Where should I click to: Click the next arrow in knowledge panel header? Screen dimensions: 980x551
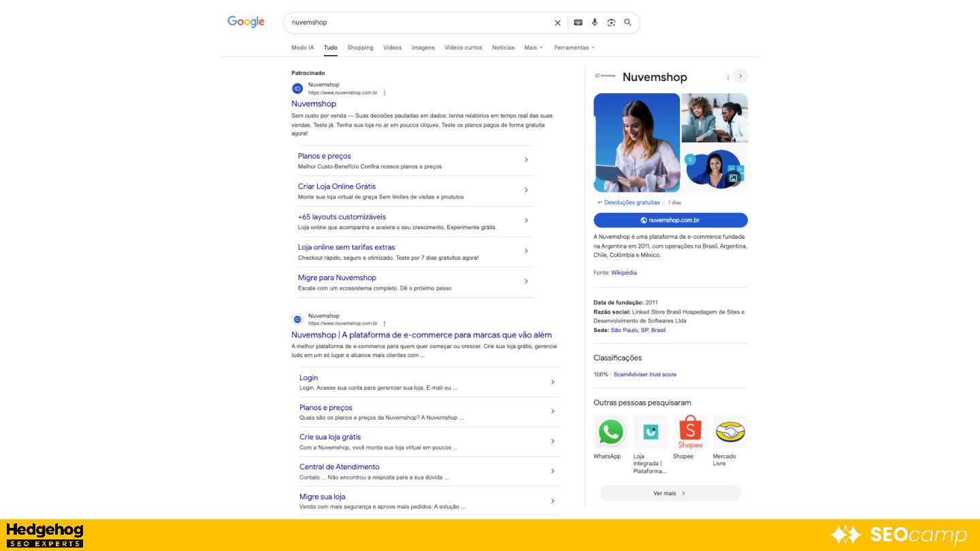coord(740,76)
